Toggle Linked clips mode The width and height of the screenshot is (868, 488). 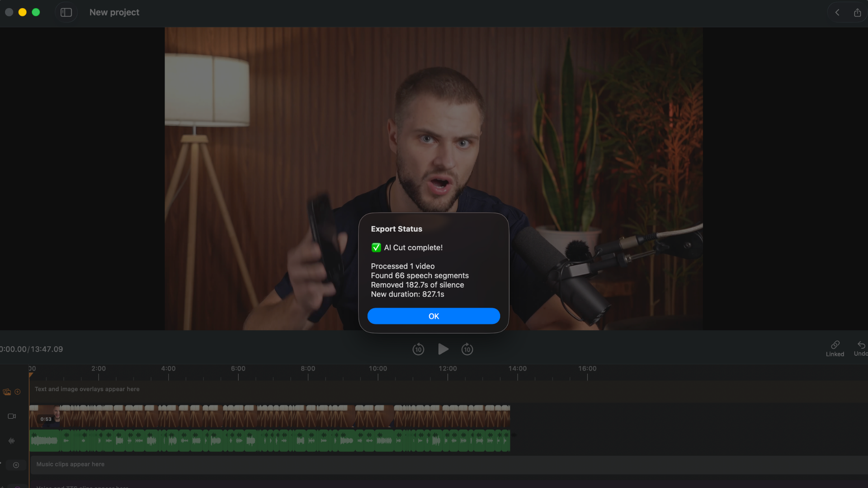click(835, 348)
